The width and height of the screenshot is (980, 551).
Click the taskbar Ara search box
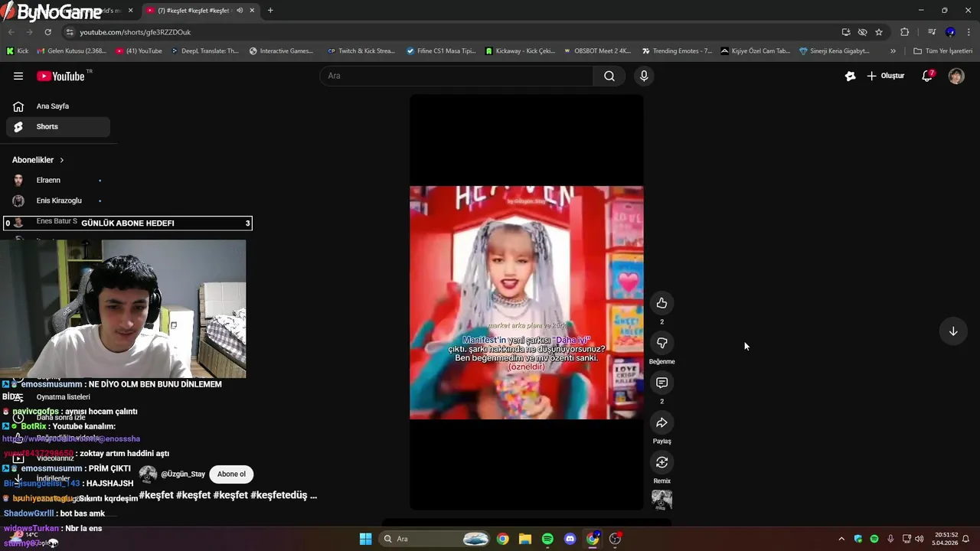pos(435,539)
